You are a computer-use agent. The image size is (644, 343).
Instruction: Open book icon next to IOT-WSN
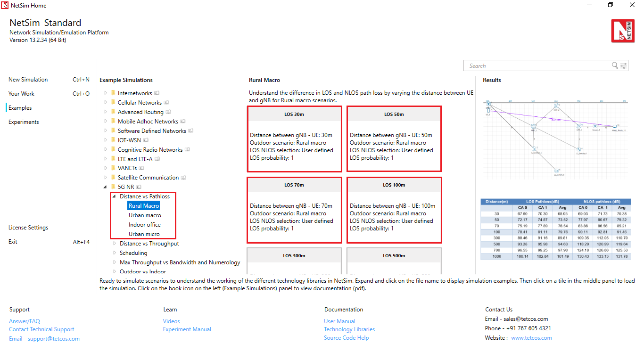click(146, 140)
